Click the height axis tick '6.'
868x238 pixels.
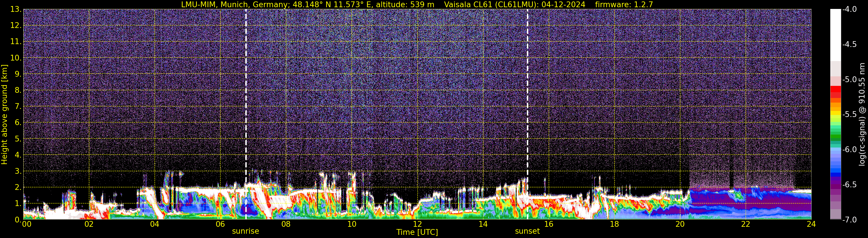(18, 123)
